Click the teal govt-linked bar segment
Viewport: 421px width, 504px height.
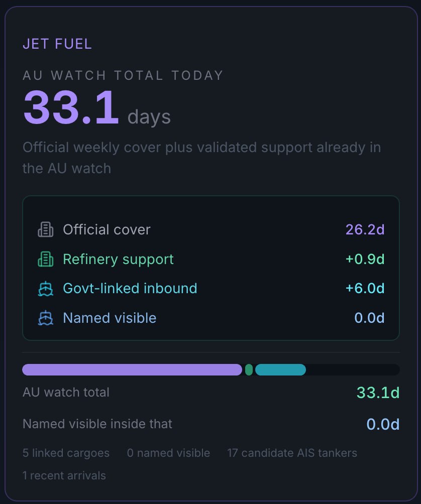pos(280,369)
